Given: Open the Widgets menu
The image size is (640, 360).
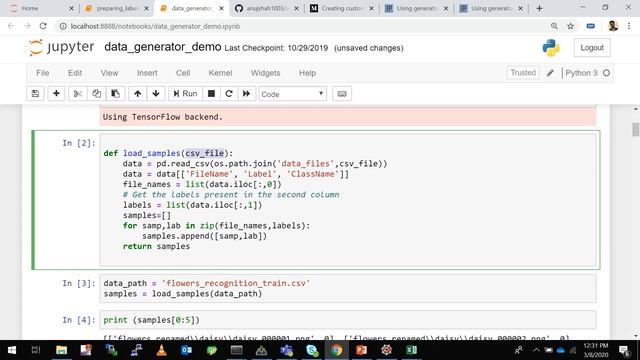Looking at the screenshot, I should 265,73.
